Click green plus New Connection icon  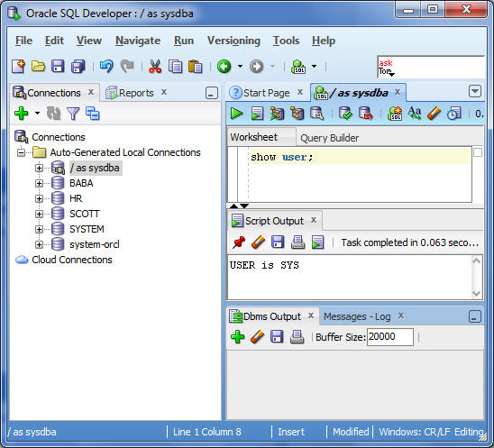pos(22,113)
